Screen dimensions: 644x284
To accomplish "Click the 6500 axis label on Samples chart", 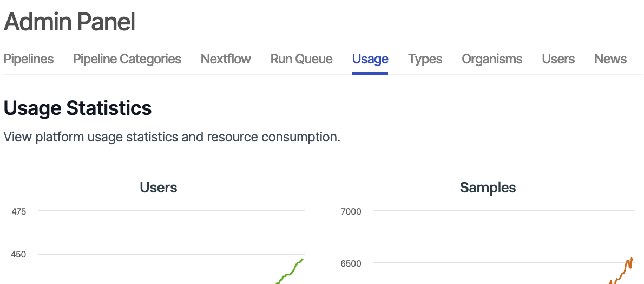I will pos(351,263).
